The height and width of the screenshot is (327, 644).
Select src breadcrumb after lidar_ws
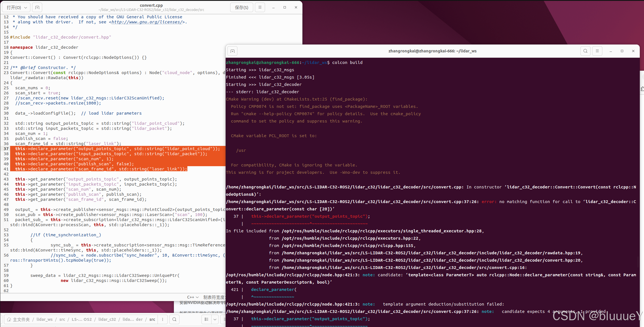click(62, 319)
